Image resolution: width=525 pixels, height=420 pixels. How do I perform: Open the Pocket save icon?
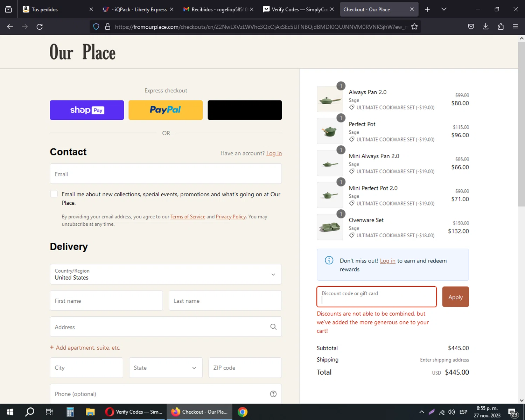(471, 27)
